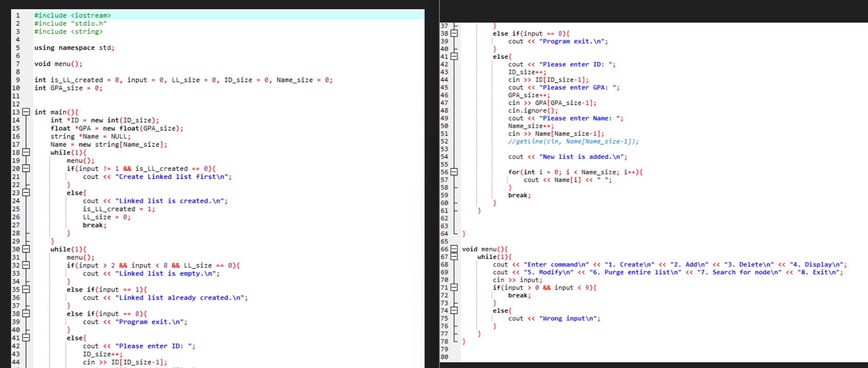Click the 'cin >> input;' line 70

(517, 280)
